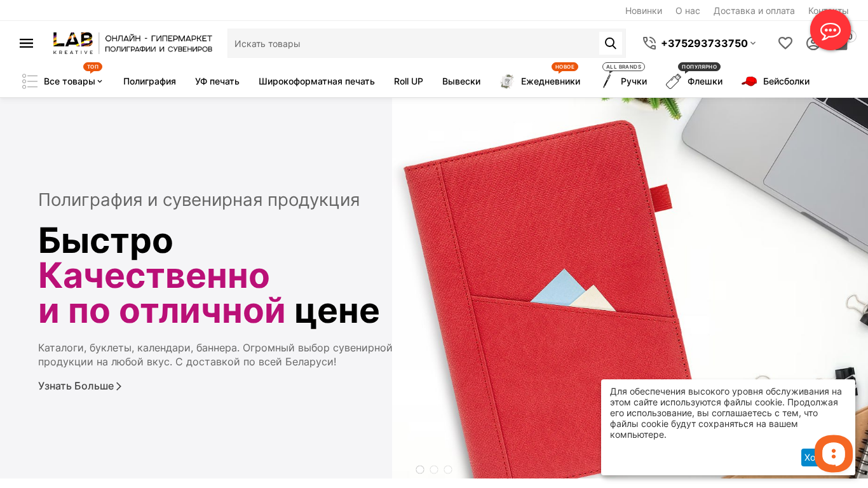Viewport: 868px width, 488px height.
Task: Open the Полиграфия menu item
Action: (149, 81)
